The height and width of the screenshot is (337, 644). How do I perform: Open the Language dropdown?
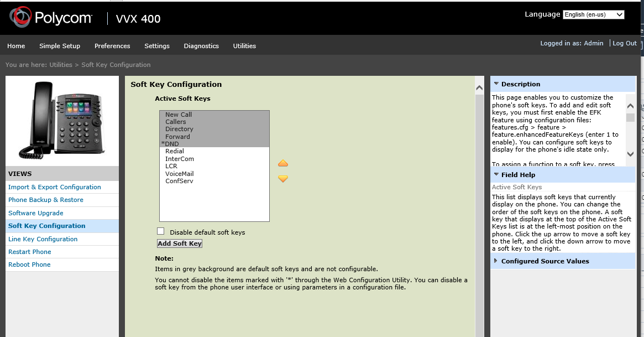[593, 15]
